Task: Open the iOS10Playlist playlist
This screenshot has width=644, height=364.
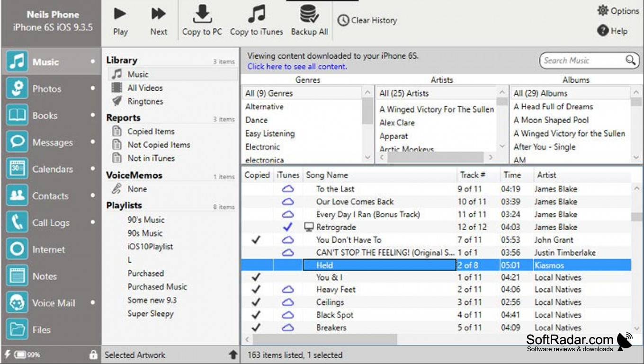Action: click(150, 247)
